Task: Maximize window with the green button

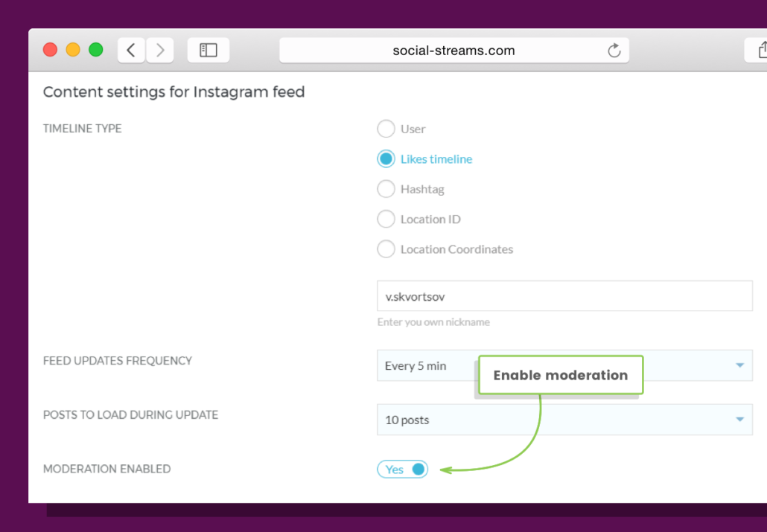Action: pyautogui.click(x=96, y=50)
